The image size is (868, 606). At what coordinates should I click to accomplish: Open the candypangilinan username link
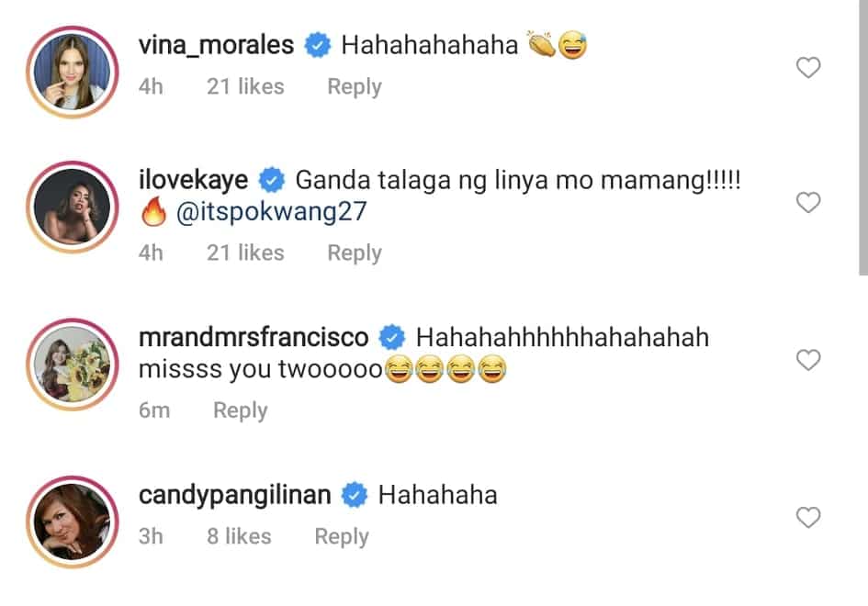tap(235, 495)
